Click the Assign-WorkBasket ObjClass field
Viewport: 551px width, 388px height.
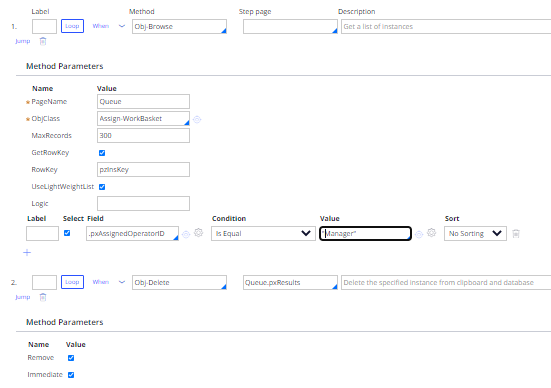[143, 118]
